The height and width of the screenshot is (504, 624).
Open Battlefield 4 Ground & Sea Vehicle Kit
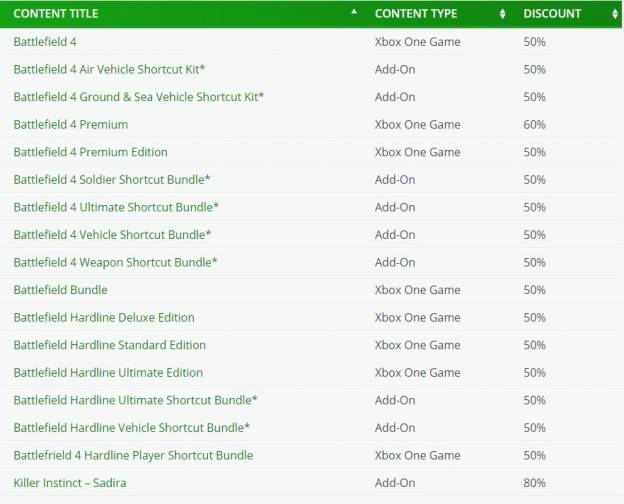click(139, 97)
